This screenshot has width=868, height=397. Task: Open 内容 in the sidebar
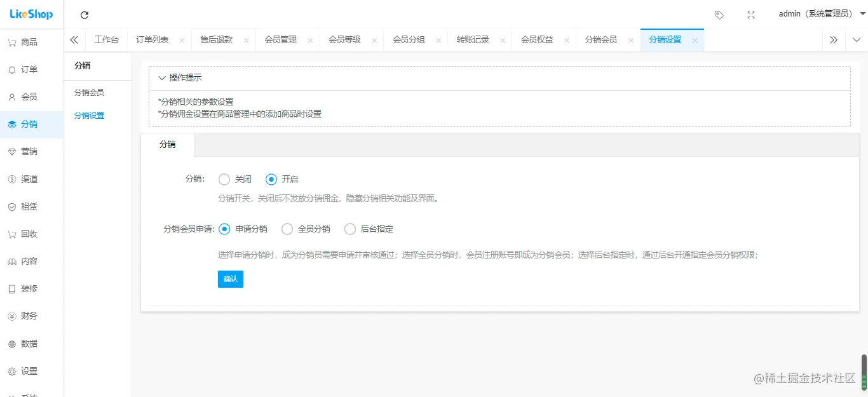point(32,261)
